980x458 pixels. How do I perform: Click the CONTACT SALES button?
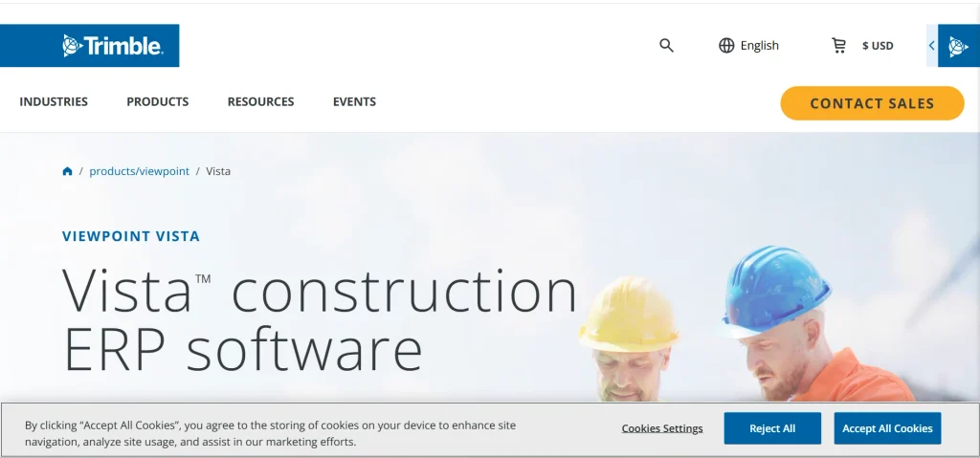872,103
